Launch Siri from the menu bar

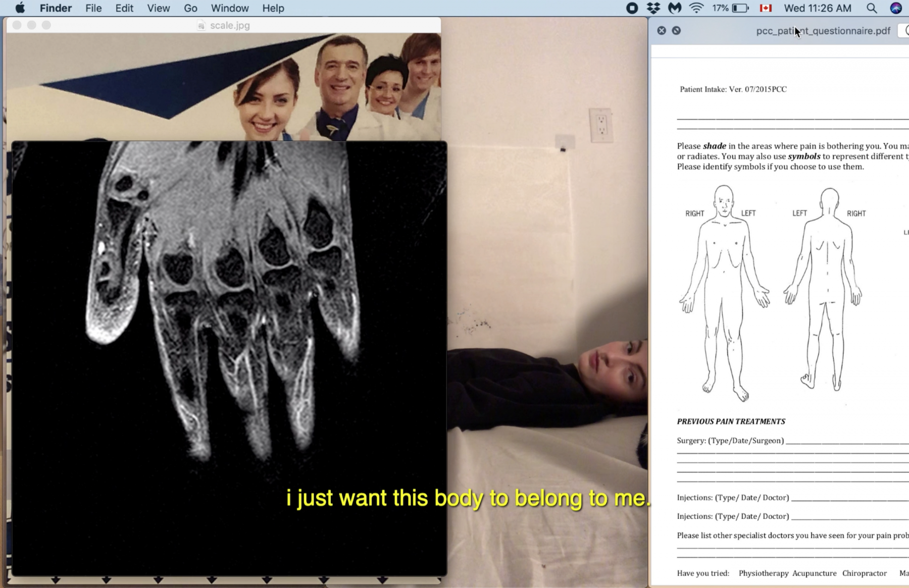(896, 8)
